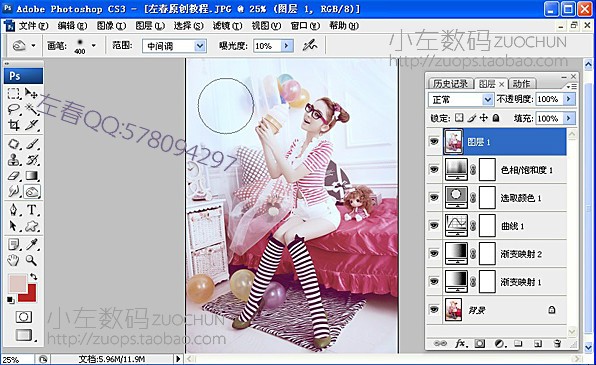Toggle lock all
The width and height of the screenshot is (596, 365).
pos(496,118)
